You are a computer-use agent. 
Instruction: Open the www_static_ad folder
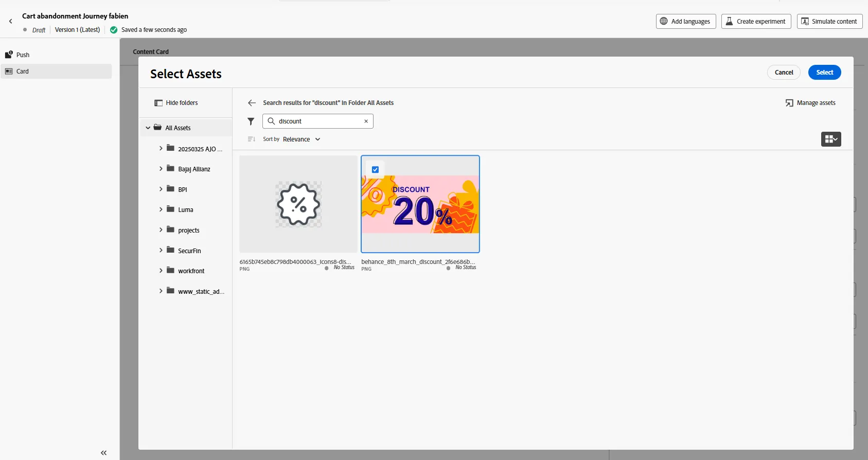click(201, 291)
